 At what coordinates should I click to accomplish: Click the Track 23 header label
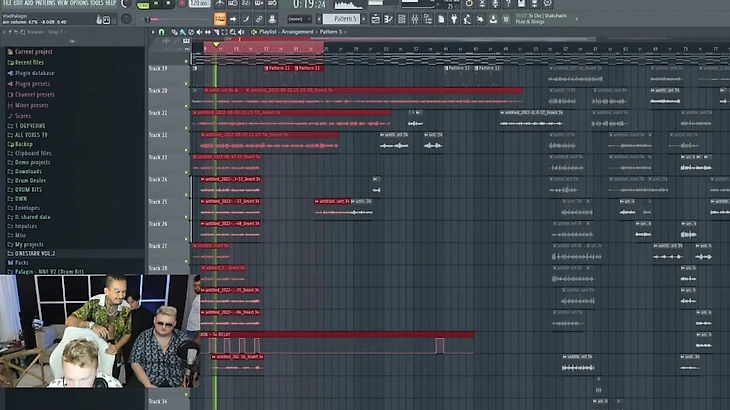coord(158,157)
